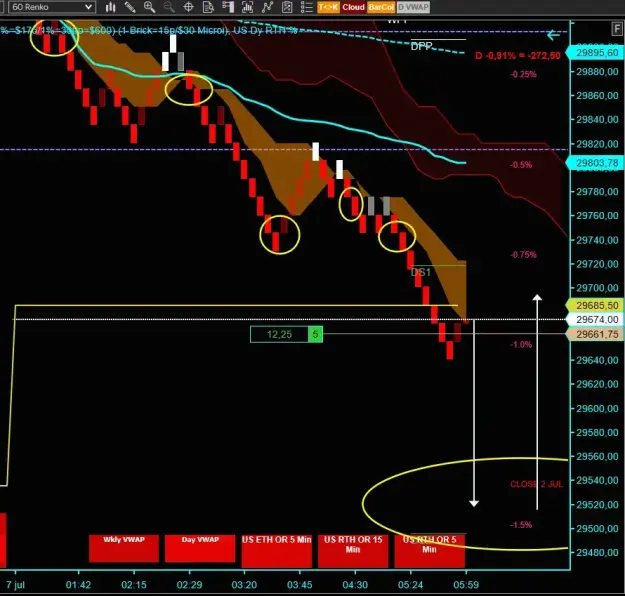625x596 pixels.
Task: Click the 7 jul date label
Action: [15, 585]
